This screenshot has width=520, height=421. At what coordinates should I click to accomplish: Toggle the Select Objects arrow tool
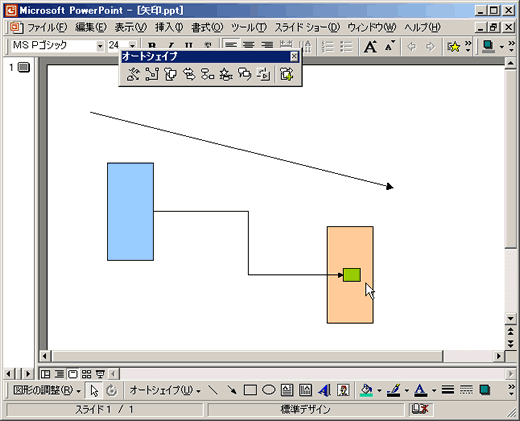(94, 390)
